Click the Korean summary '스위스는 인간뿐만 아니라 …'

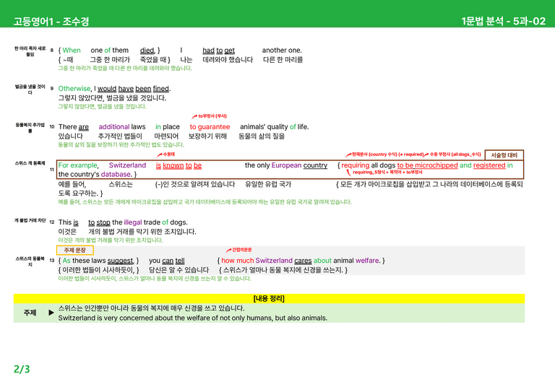(x=151, y=308)
